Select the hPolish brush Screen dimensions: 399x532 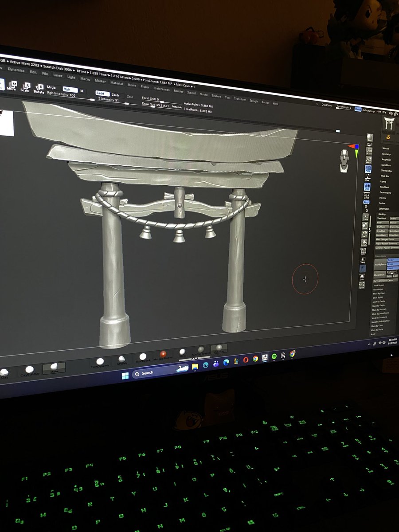point(121,360)
